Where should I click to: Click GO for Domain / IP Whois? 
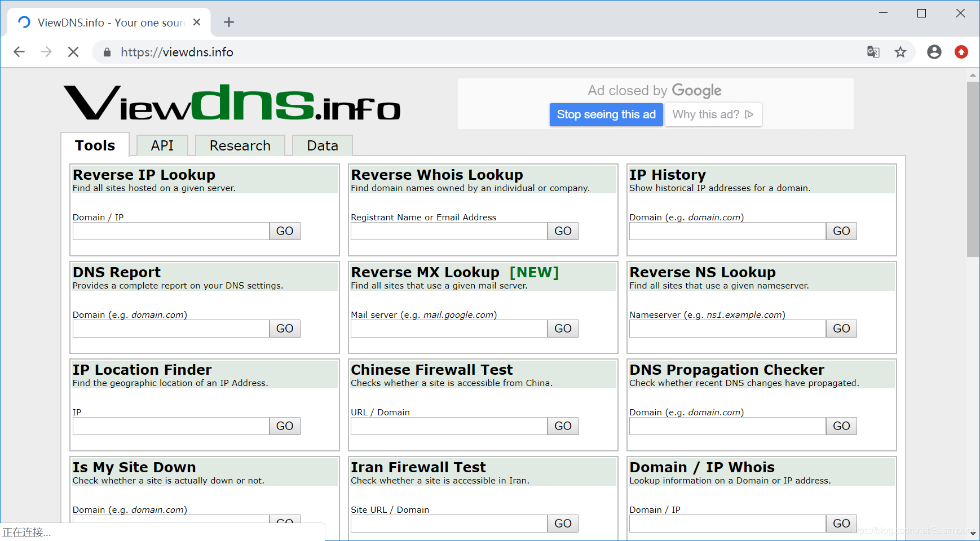click(x=841, y=524)
